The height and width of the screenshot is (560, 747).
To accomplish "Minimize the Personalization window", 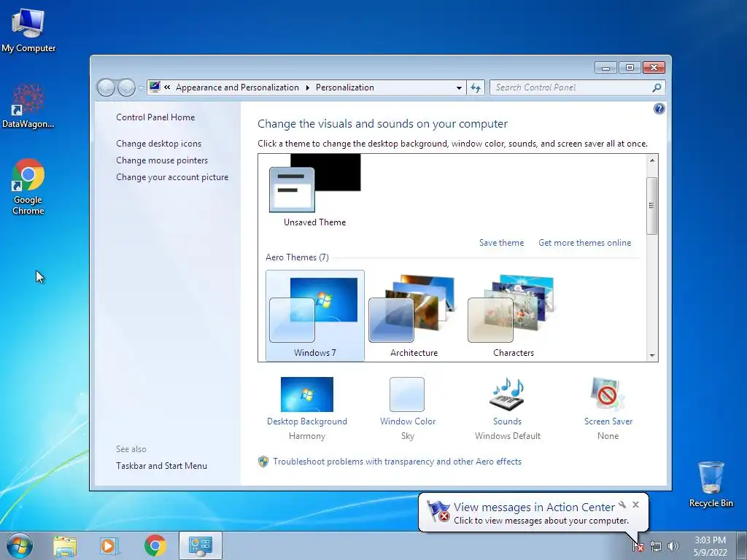I will (605, 68).
